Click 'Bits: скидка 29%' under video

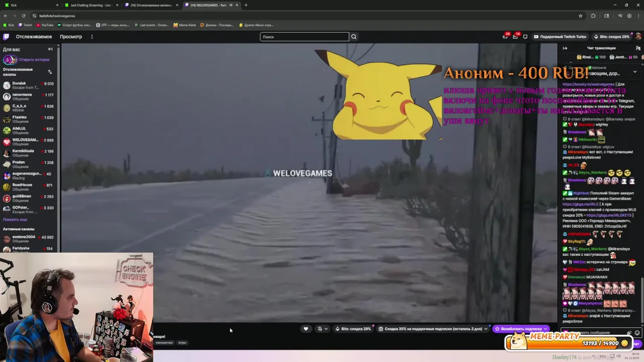coord(353,329)
